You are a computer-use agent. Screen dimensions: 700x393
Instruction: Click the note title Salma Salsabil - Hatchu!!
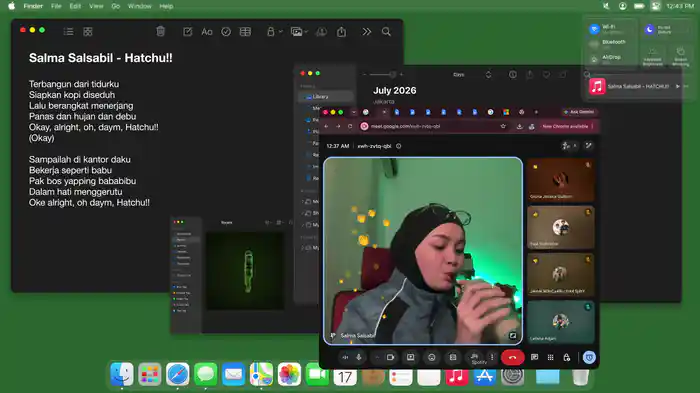pos(100,58)
